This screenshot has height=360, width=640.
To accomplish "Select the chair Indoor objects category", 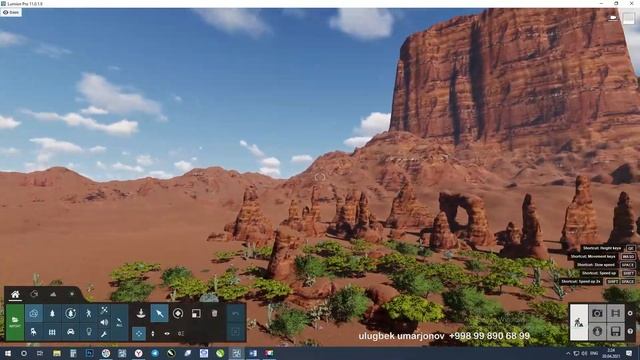I will coord(34,332).
